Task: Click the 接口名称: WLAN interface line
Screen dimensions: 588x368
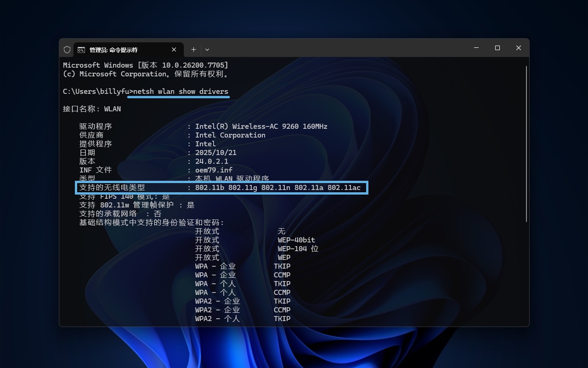Action: [x=91, y=109]
